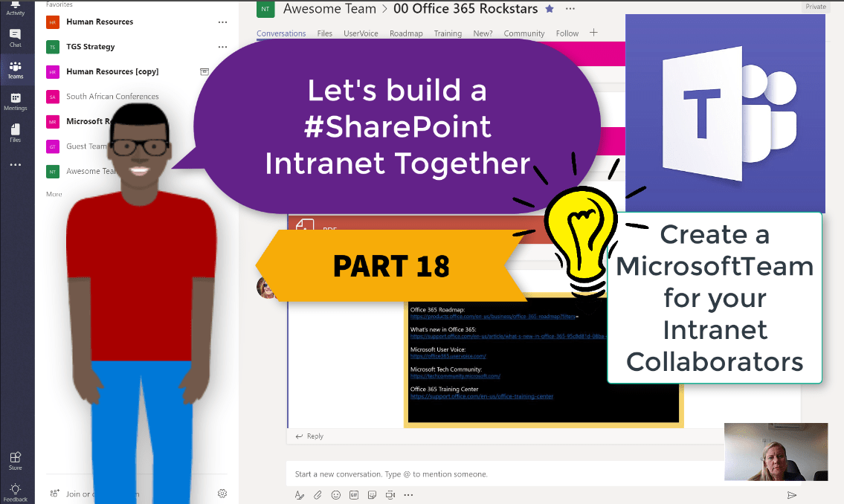Open the Files section in left rail
Viewport: 844px width, 504px height.
tap(16, 133)
